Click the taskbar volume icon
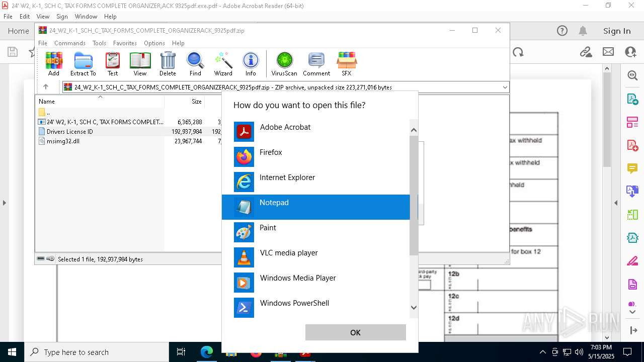Screen dimensions: 644x362 pos(579,352)
